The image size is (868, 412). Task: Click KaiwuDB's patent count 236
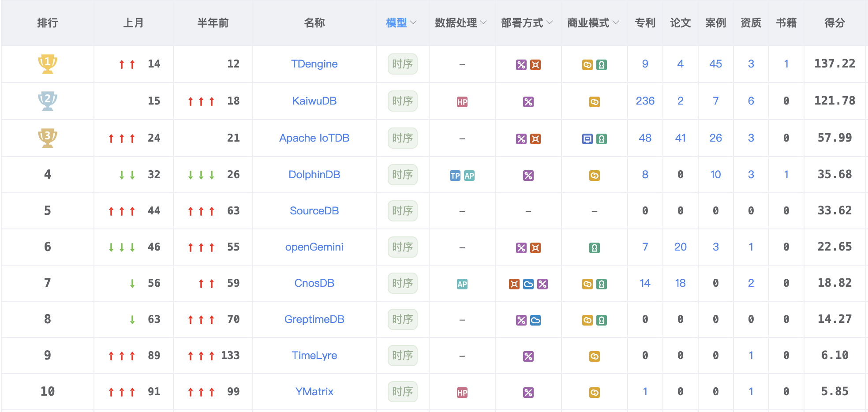coord(645,101)
